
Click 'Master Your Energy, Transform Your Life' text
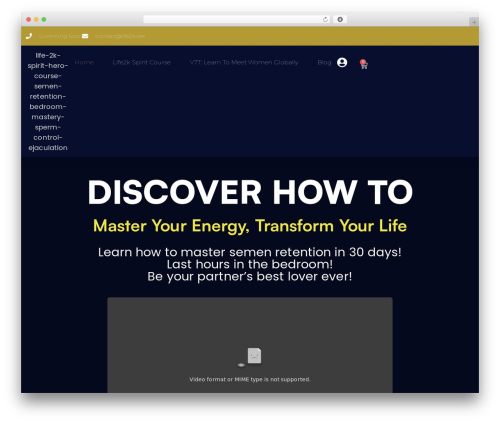click(x=250, y=226)
